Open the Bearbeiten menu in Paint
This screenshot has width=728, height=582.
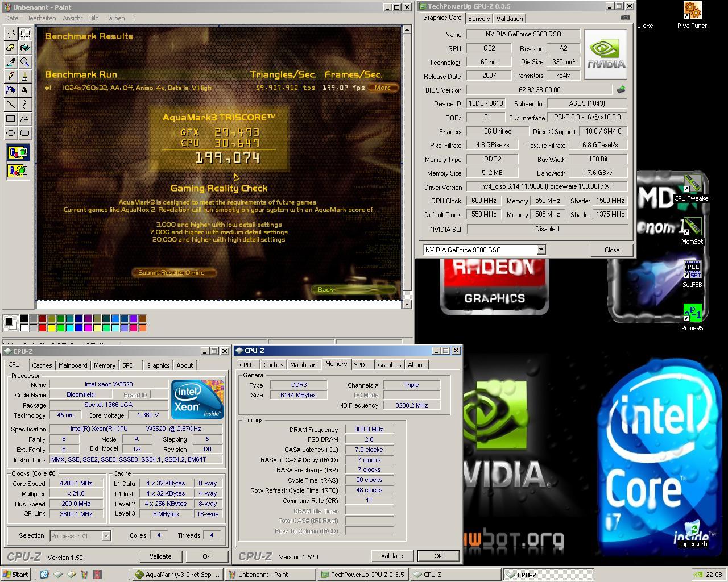pyautogui.click(x=41, y=18)
